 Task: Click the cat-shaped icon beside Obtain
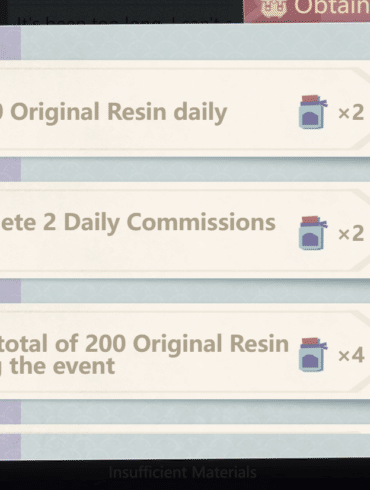tap(273, 8)
